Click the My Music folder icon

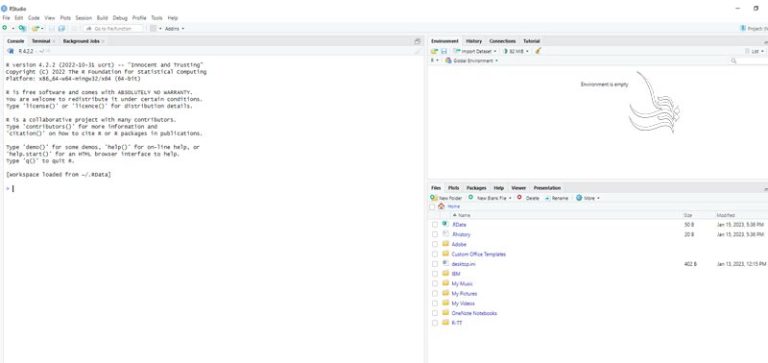pyautogui.click(x=445, y=283)
